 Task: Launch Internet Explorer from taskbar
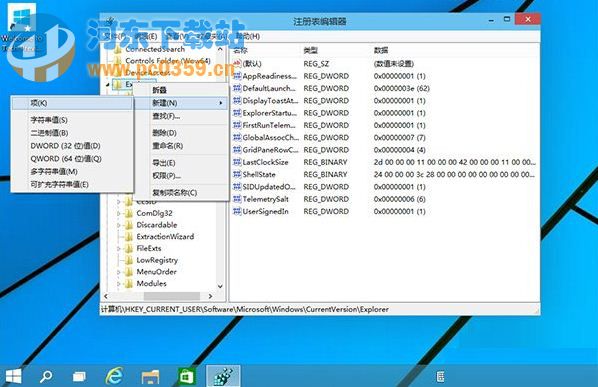click(114, 376)
